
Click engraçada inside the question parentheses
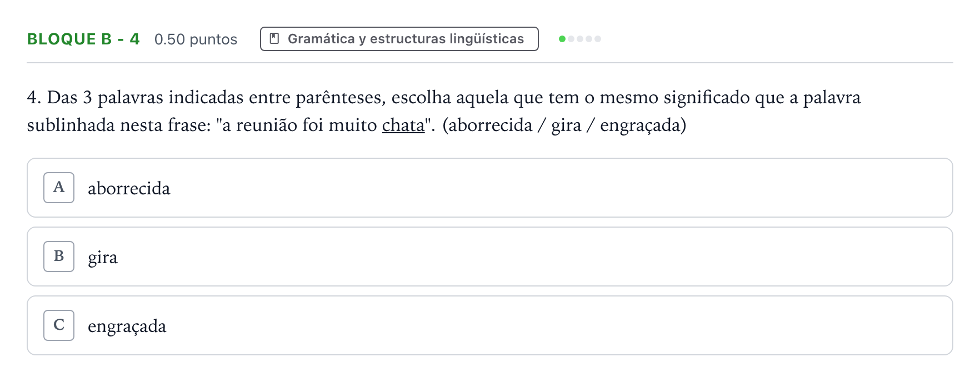(x=640, y=125)
